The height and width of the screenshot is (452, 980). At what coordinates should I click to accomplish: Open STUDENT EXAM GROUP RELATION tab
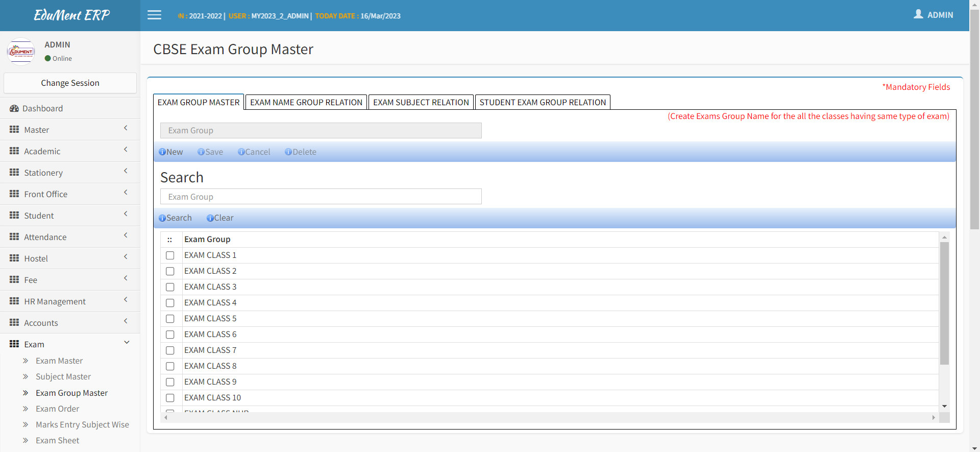click(543, 102)
